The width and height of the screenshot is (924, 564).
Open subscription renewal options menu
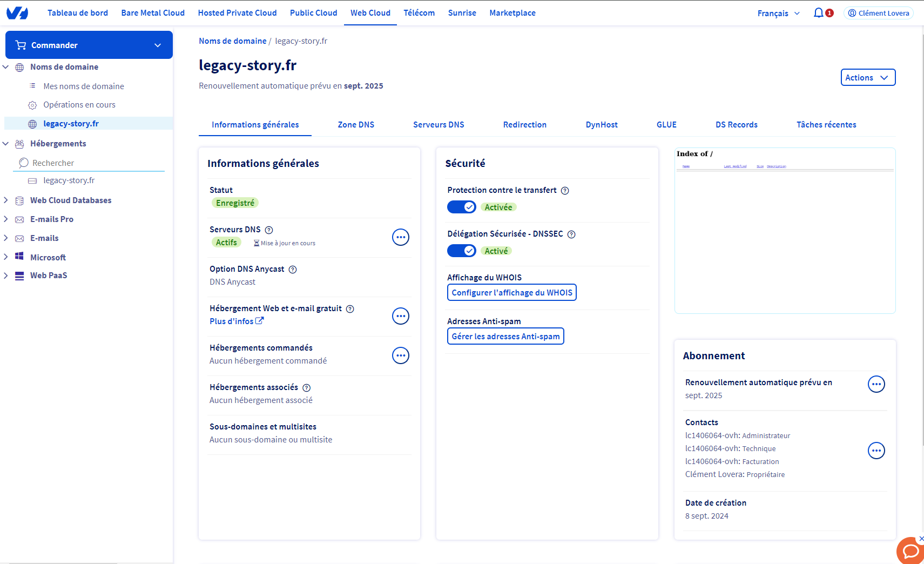click(876, 384)
